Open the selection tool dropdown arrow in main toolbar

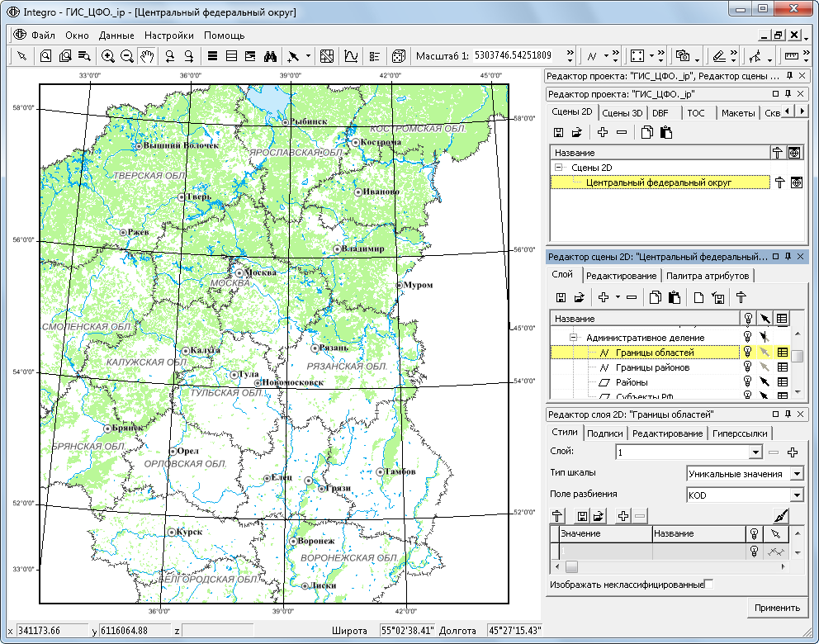(308, 56)
